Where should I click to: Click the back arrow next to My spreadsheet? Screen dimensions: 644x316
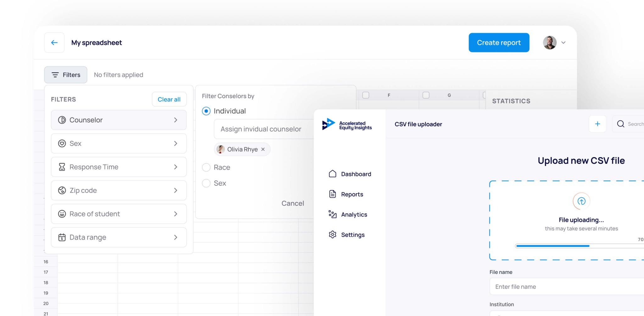pyautogui.click(x=54, y=43)
